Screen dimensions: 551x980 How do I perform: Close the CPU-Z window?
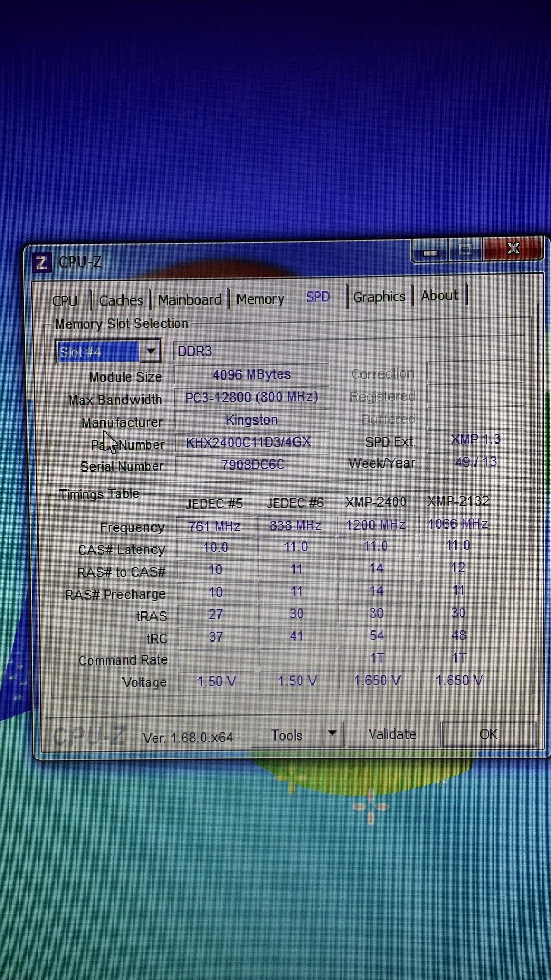click(x=512, y=248)
